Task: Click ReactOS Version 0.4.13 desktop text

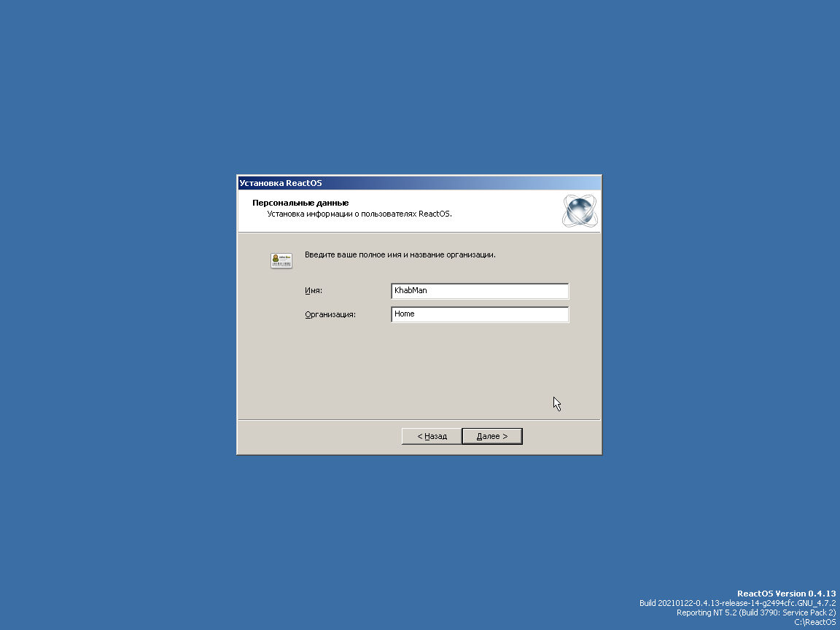Action: pyautogui.click(x=787, y=594)
